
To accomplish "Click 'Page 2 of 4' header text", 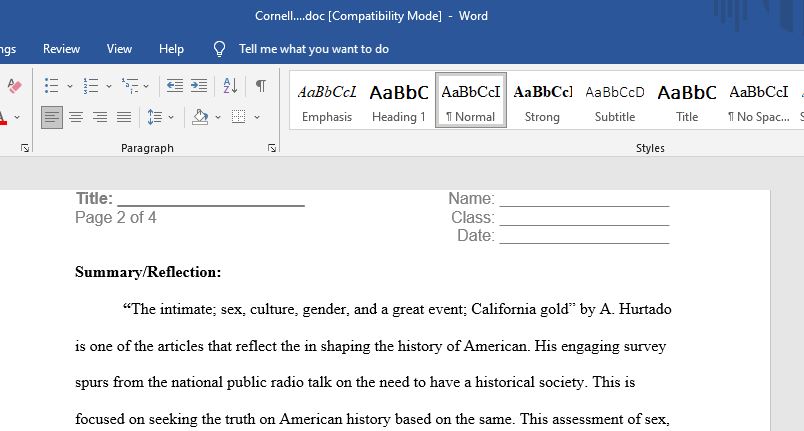I will click(116, 217).
